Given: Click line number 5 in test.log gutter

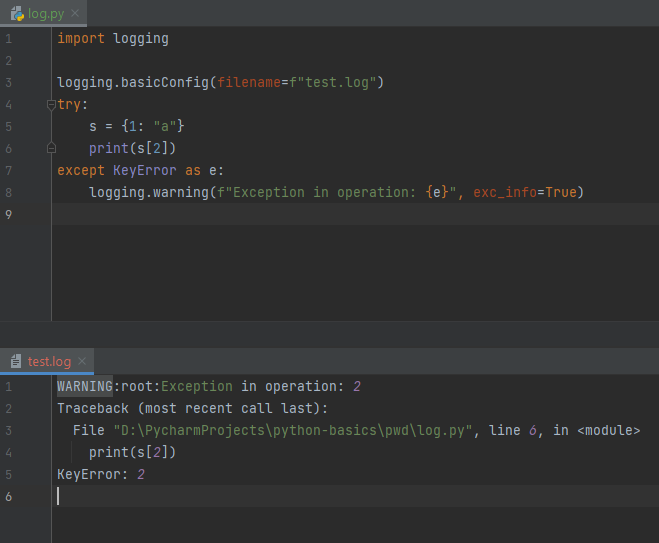Looking at the screenshot, I should pyautogui.click(x=9, y=474).
